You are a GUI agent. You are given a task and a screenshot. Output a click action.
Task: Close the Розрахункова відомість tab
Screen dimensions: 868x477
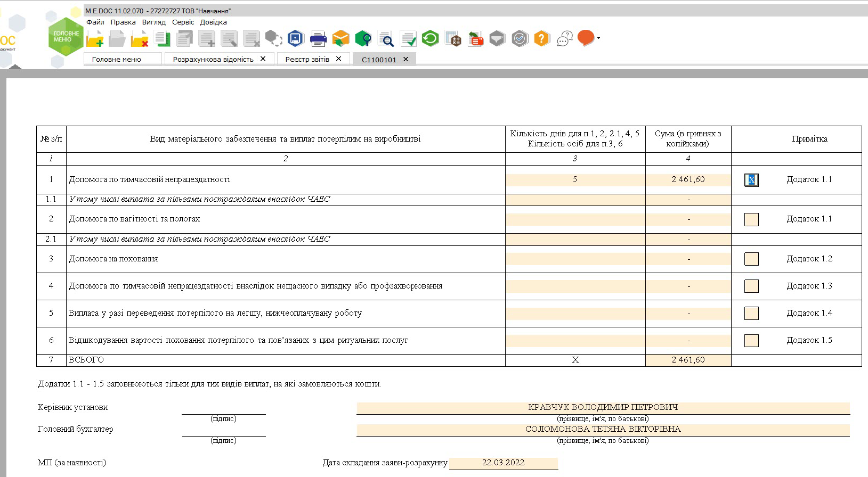point(263,59)
